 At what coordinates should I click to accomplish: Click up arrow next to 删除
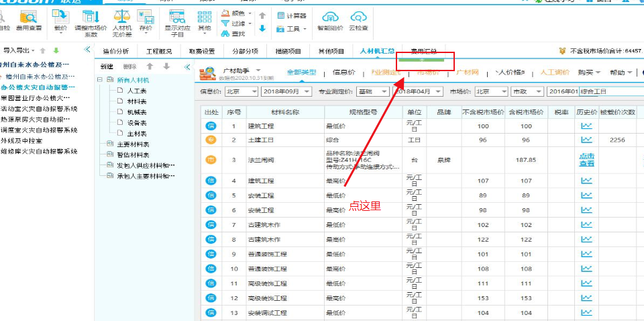150,66
